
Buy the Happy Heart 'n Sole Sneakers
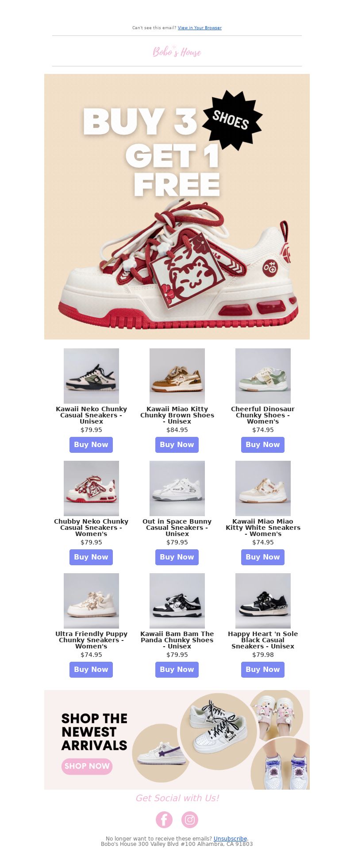coord(263,669)
